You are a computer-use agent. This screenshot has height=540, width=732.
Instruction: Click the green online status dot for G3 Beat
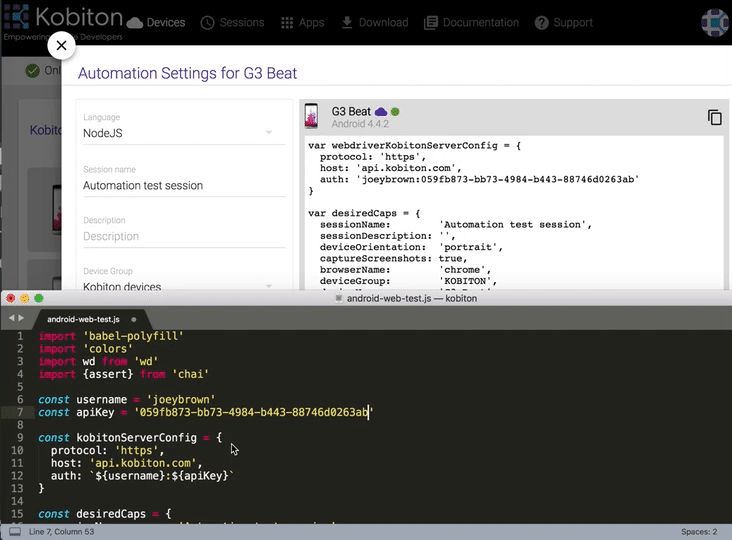click(x=395, y=112)
